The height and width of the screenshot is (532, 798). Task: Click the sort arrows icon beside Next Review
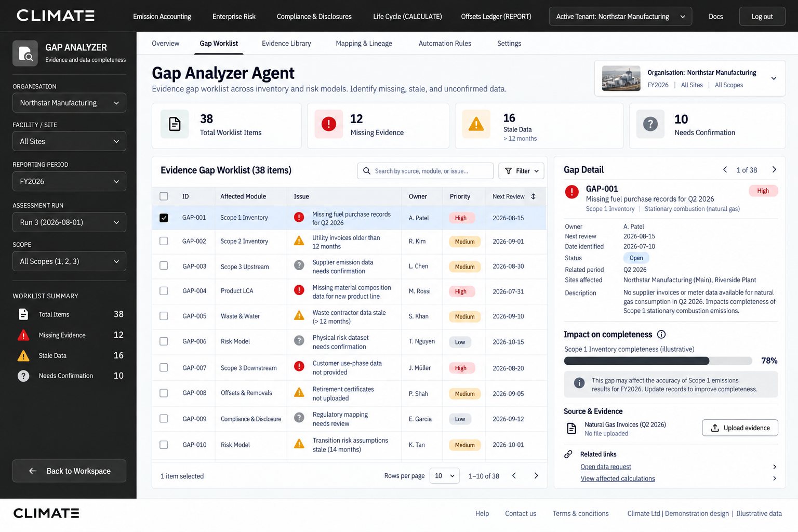point(533,196)
